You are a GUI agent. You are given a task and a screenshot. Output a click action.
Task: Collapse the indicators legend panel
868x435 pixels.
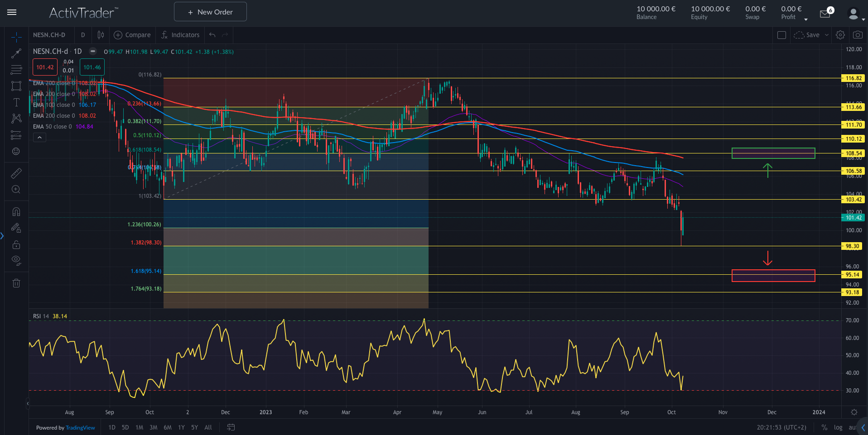39,137
